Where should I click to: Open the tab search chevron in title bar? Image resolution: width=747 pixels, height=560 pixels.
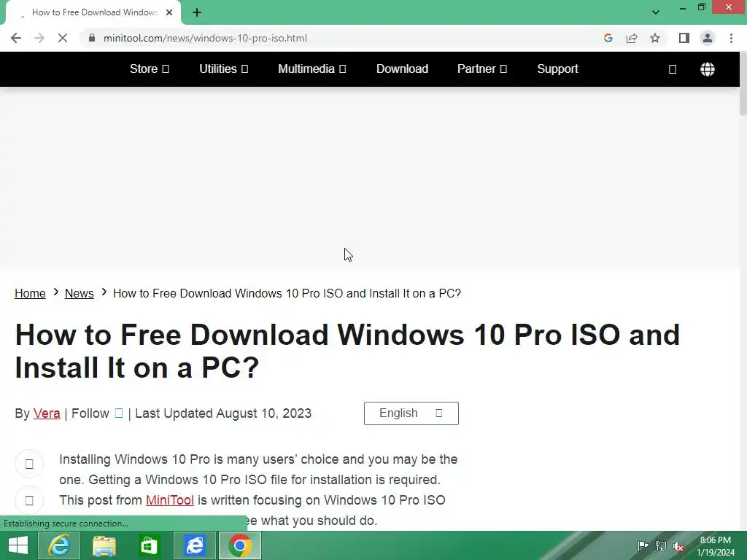[656, 12]
